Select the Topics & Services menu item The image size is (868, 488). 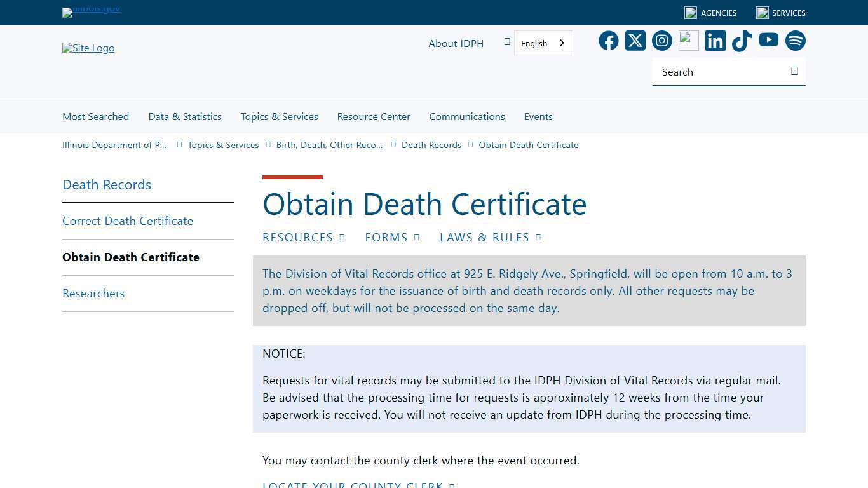click(279, 116)
